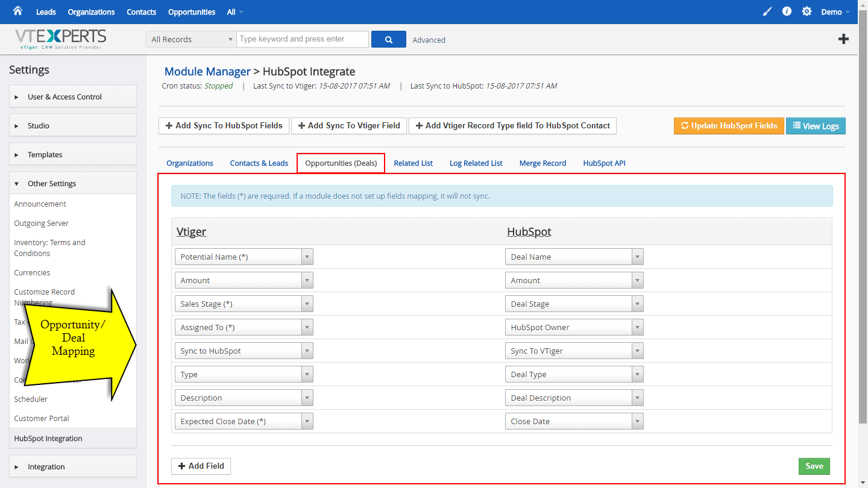Click the search magnifier button
868x488 pixels.
pyautogui.click(x=389, y=39)
